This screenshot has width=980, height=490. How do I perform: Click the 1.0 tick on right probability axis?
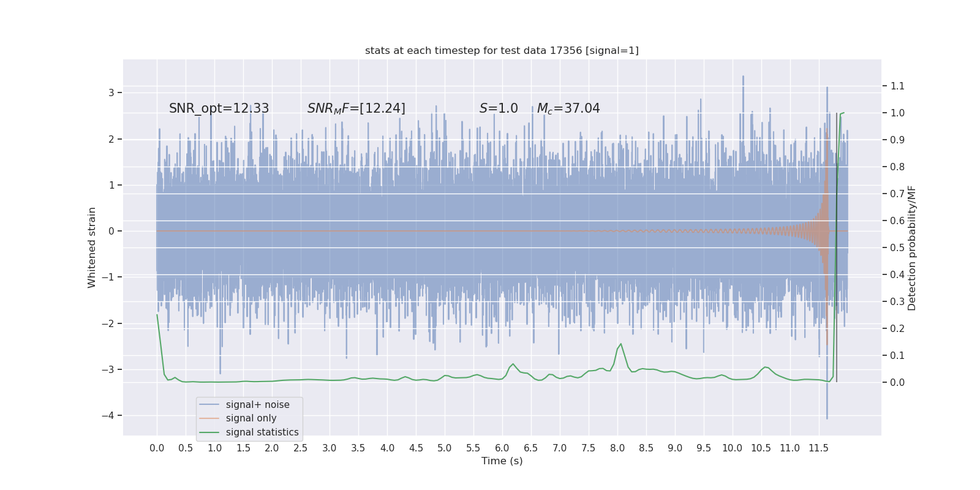click(897, 113)
